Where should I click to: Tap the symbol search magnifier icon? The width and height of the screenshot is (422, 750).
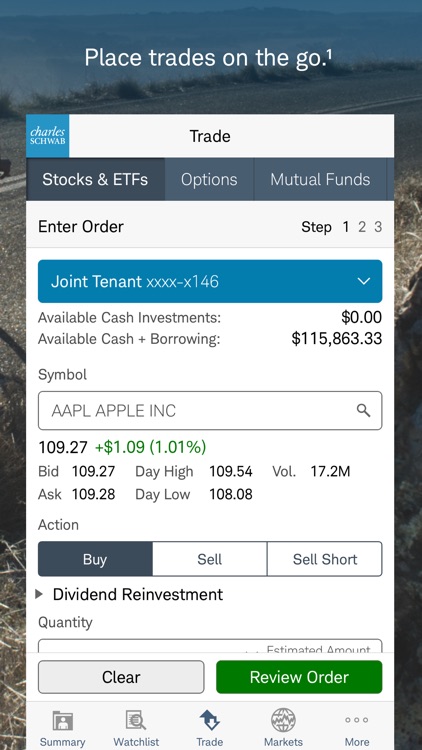[364, 410]
